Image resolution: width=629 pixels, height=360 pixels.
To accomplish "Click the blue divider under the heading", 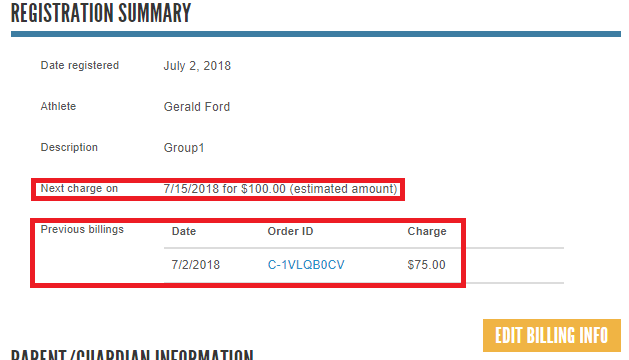I will pos(316,34).
